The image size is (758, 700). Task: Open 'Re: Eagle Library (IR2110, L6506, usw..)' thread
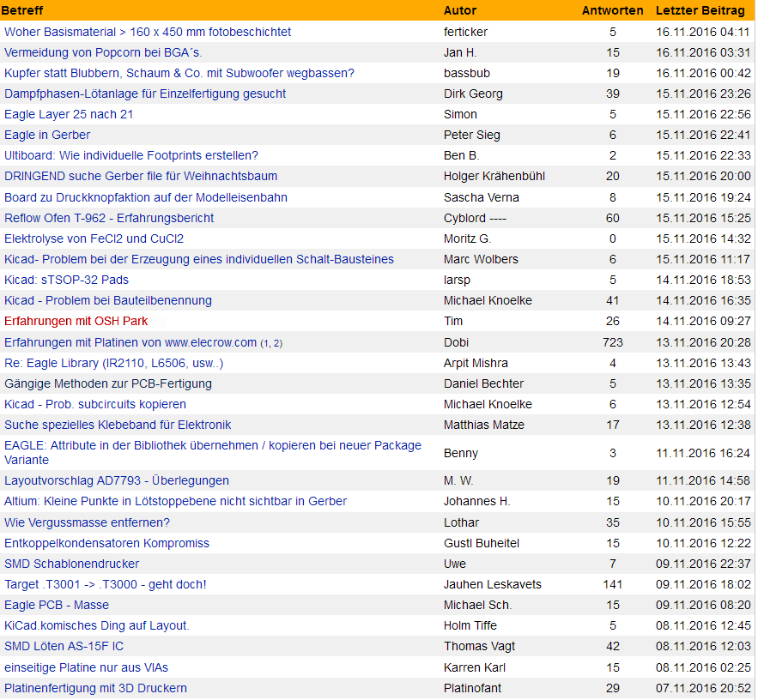pos(113,363)
